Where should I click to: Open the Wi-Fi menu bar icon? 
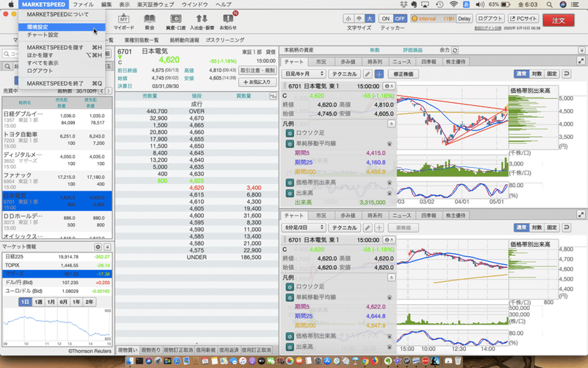pos(453,4)
